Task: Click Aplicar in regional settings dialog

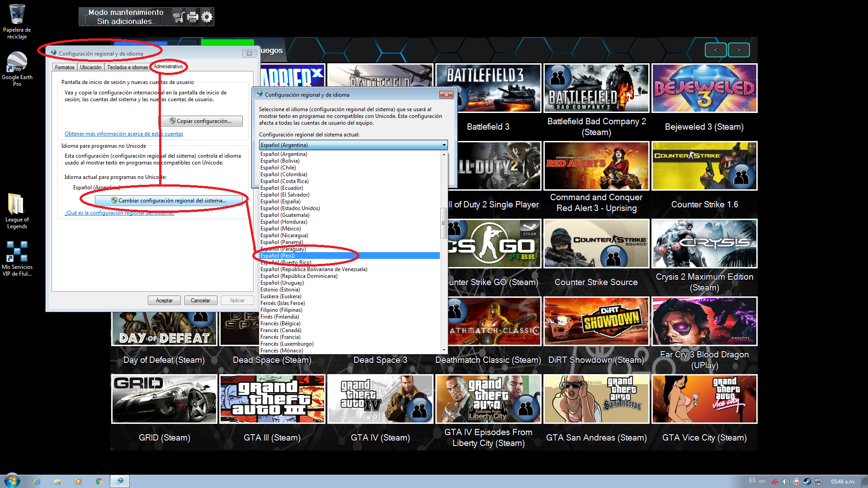Action: pos(237,300)
